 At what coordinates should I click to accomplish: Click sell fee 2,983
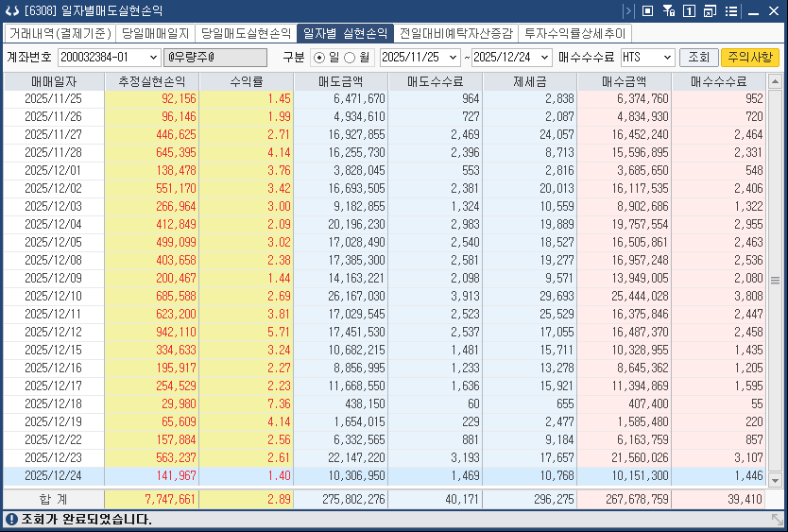(x=466, y=224)
